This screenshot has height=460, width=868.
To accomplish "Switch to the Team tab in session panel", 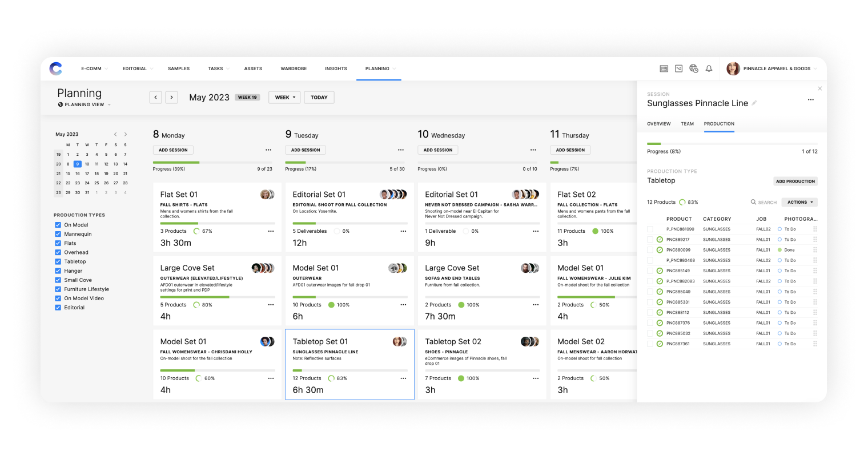I will pyautogui.click(x=688, y=124).
